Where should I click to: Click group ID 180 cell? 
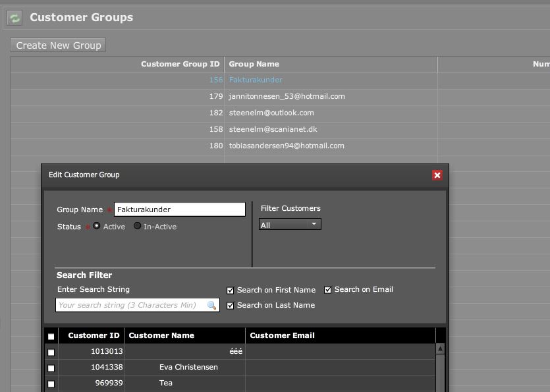[216, 146]
